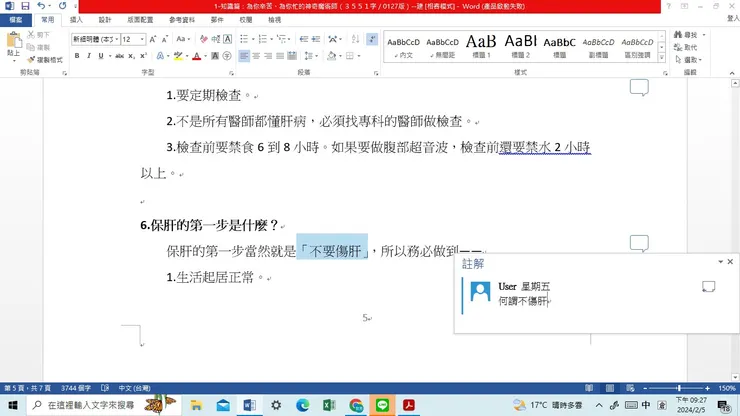The width and height of the screenshot is (740, 416).
Task: Toggle show/hide paragraph marks
Action: point(372,39)
